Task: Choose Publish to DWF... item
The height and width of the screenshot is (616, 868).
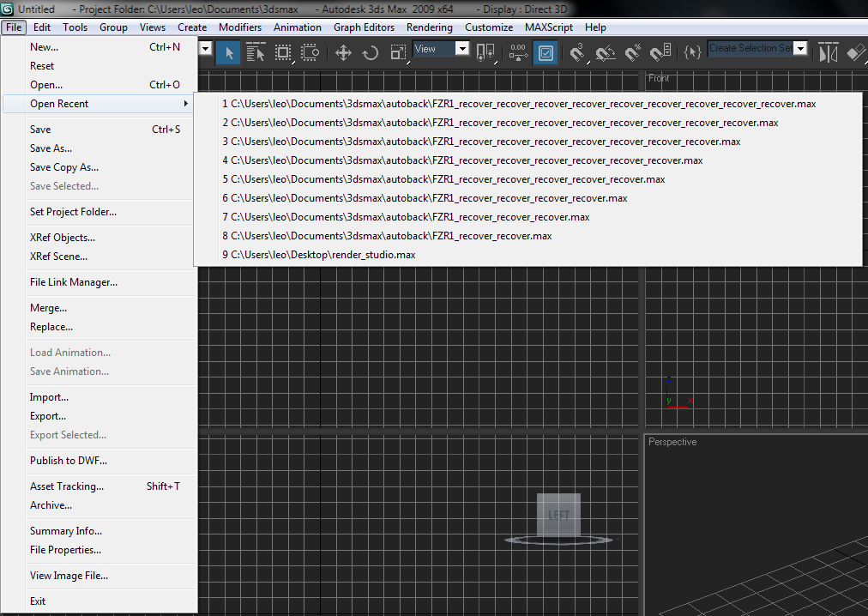Action: [x=99, y=461]
